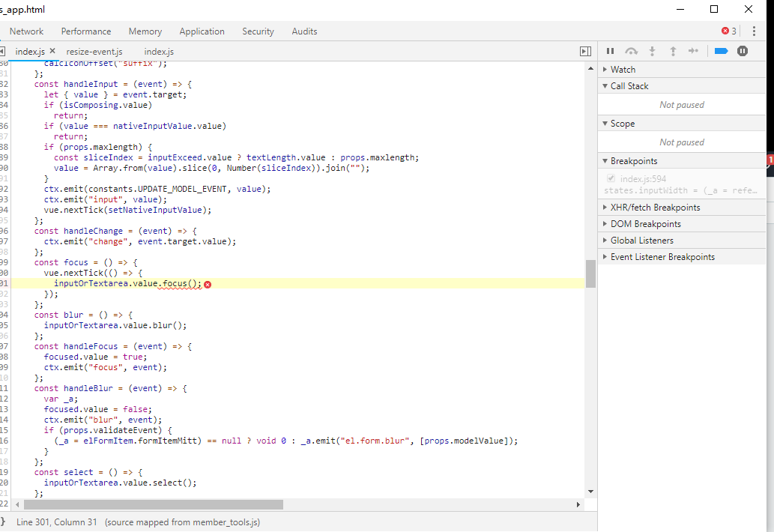Click the step over function icon
774x532 pixels.
click(x=632, y=51)
